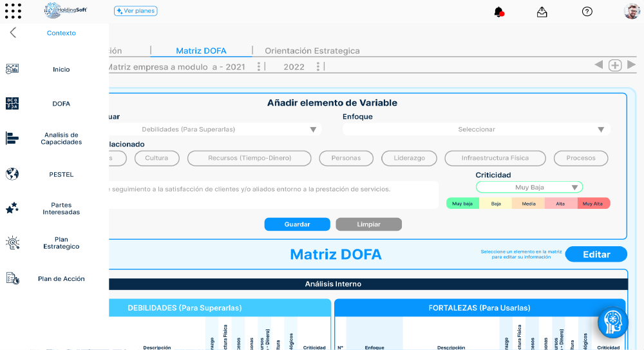
Task: Collapse sidebar with the back chevron
Action: point(13,32)
